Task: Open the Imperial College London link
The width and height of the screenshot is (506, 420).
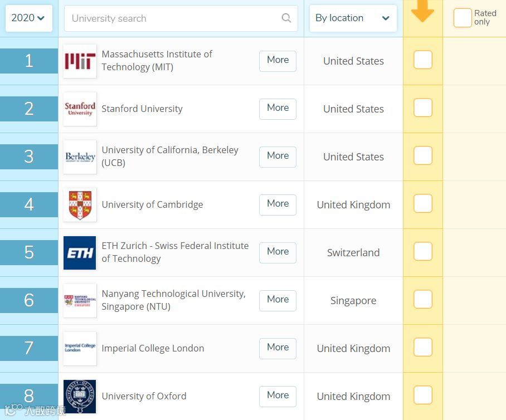Action: click(x=153, y=349)
